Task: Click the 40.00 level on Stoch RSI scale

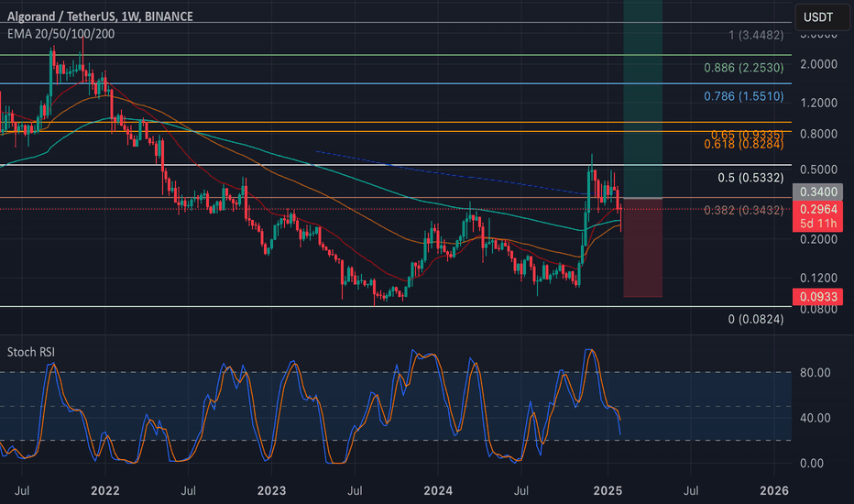Action: [x=816, y=418]
